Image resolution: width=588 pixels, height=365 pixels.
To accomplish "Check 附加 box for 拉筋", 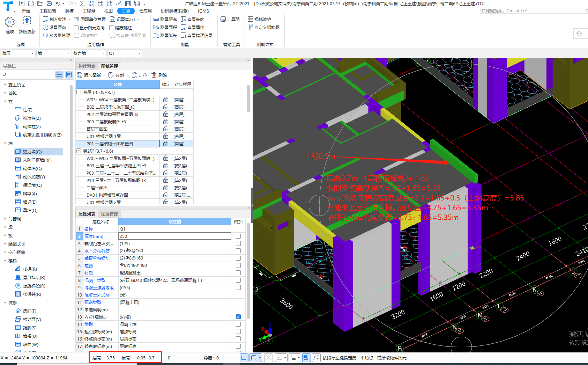I will pos(238,265).
